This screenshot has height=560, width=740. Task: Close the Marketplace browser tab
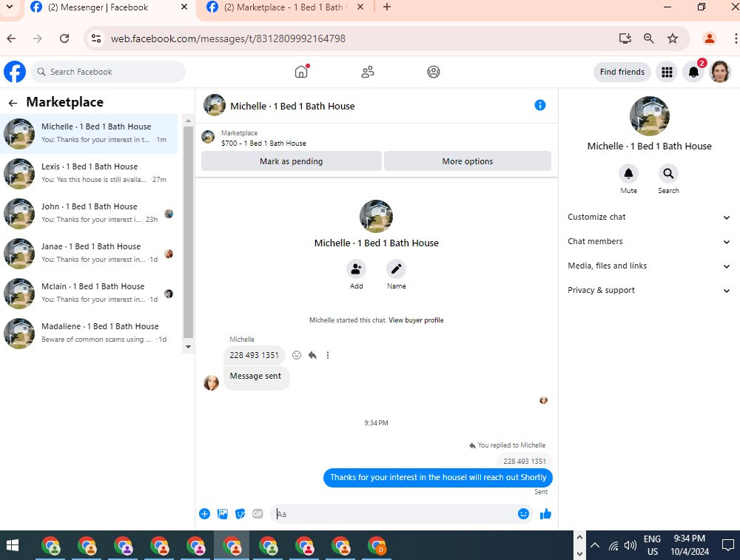tap(360, 7)
